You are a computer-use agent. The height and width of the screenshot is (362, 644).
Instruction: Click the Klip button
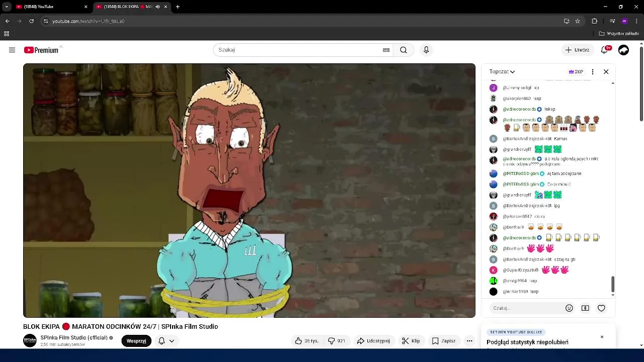[x=411, y=341]
